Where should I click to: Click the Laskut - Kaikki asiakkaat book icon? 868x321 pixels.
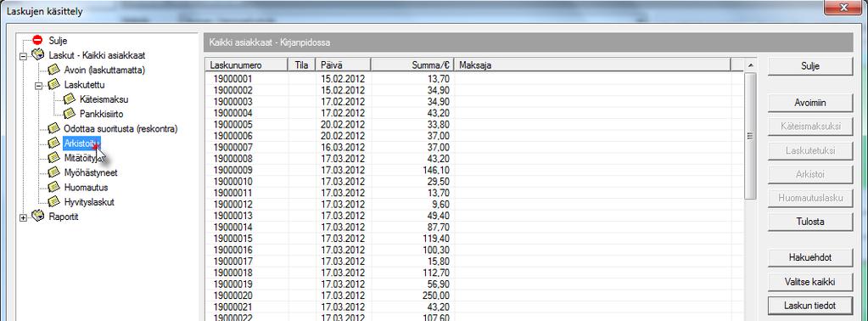tap(37, 55)
